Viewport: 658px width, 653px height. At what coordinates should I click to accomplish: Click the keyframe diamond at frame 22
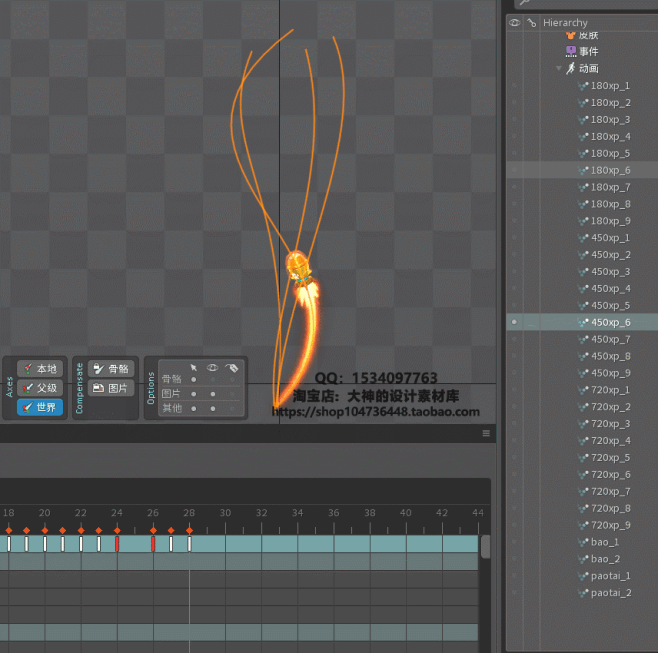click(81, 530)
